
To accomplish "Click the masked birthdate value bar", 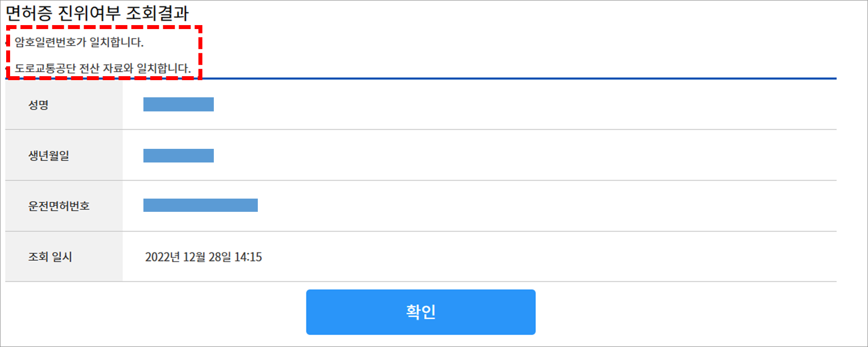I will (178, 155).
